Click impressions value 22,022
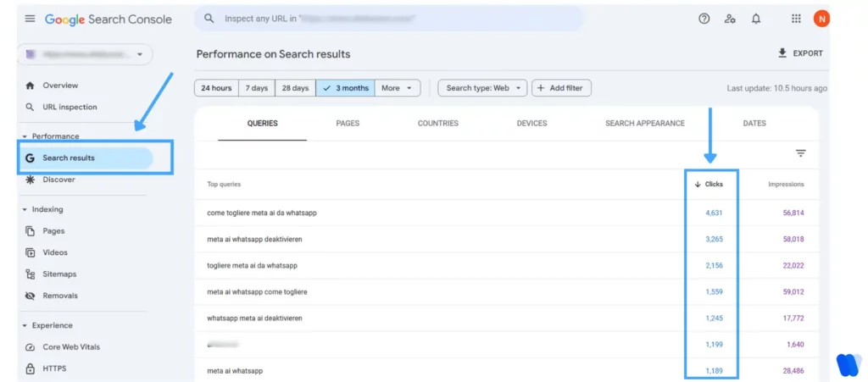868x382 pixels. coord(793,265)
